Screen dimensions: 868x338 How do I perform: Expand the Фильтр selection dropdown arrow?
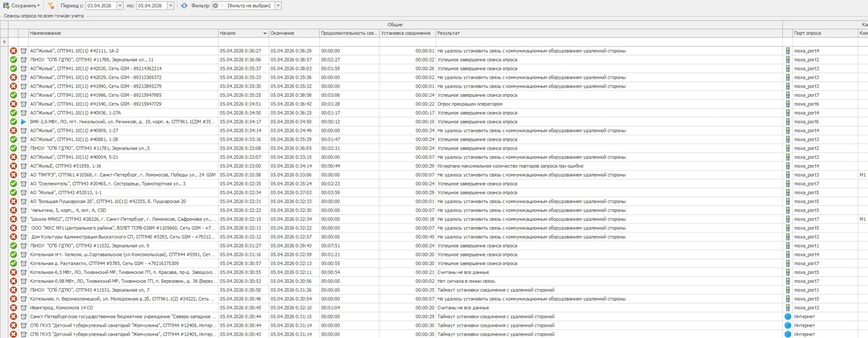tap(278, 6)
